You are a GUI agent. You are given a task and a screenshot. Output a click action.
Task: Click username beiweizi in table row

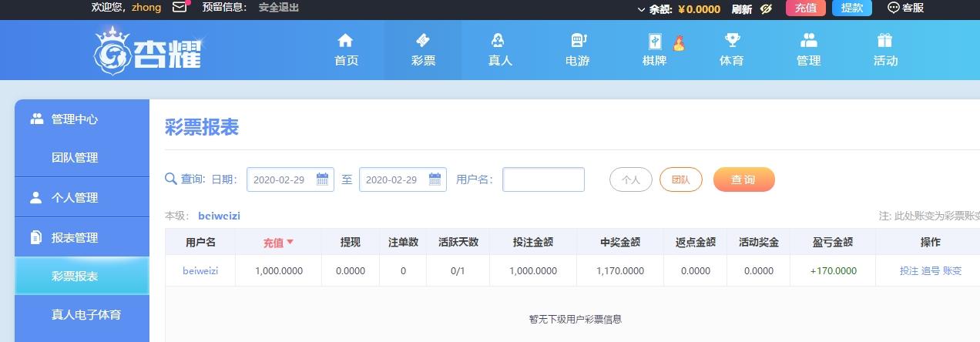coord(200,270)
